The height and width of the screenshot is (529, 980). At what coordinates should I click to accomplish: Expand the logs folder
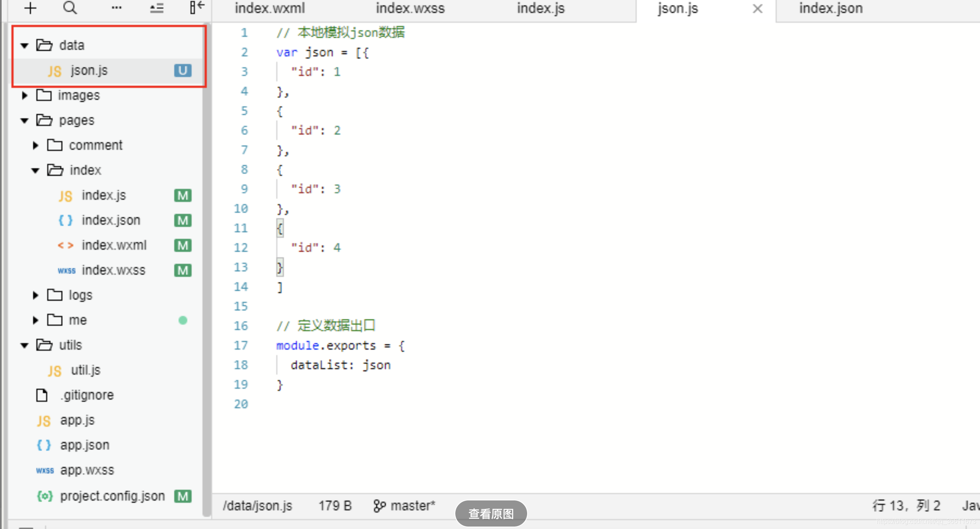(x=35, y=296)
